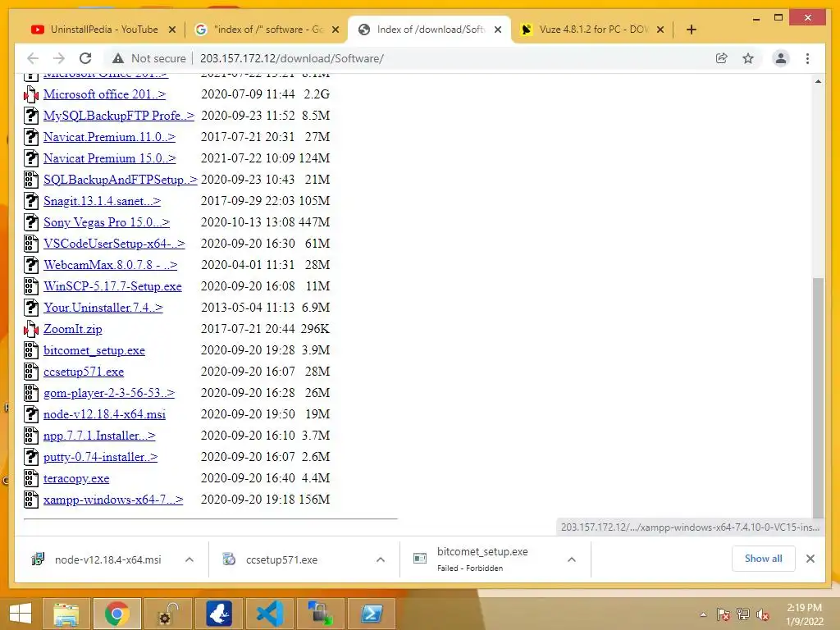Open Visual Studio Code from taskbar
This screenshot has width=840, height=630.
(270, 614)
